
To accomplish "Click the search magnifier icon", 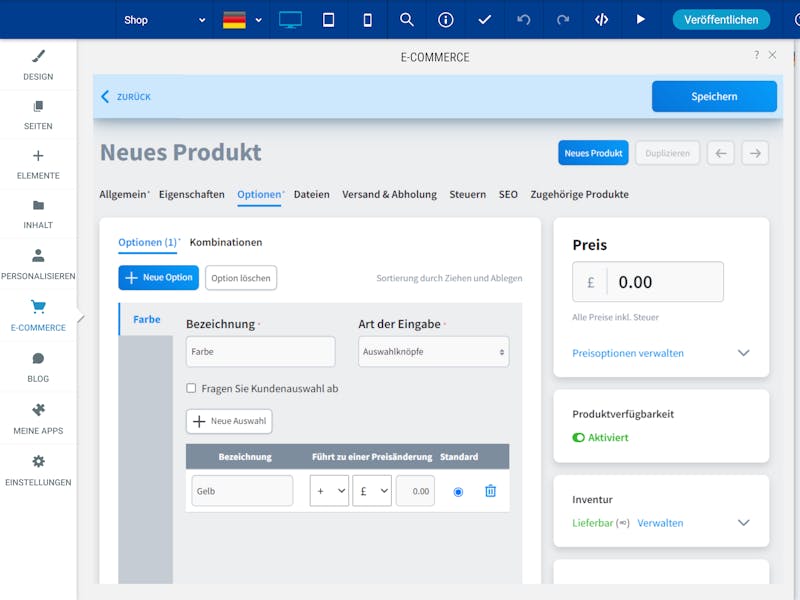I will (406, 19).
